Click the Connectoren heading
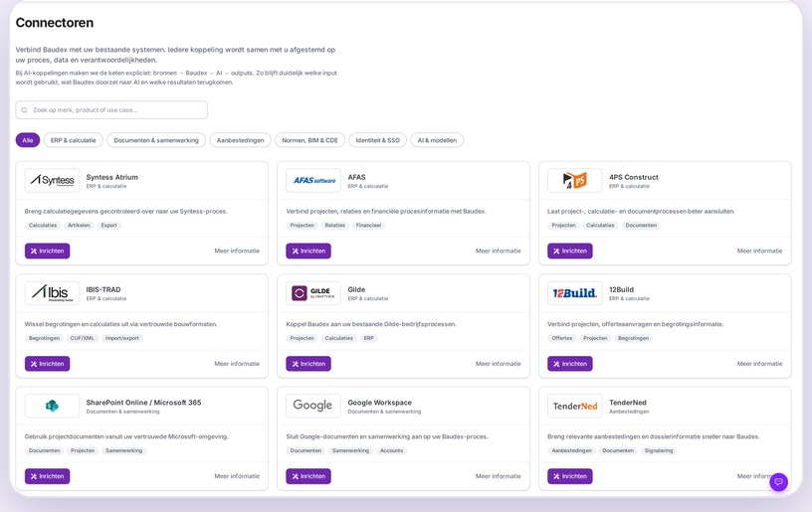This screenshot has height=512, width=812. coord(55,23)
